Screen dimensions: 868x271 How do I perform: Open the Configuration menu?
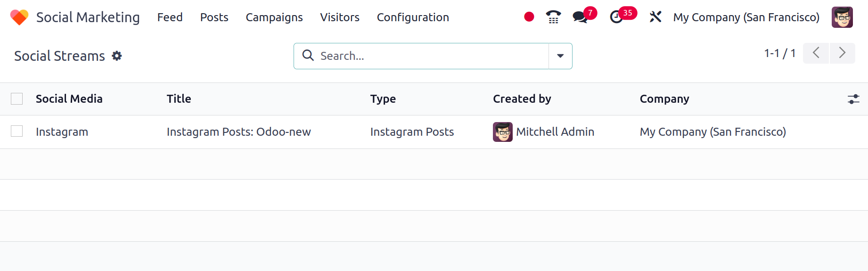(413, 17)
